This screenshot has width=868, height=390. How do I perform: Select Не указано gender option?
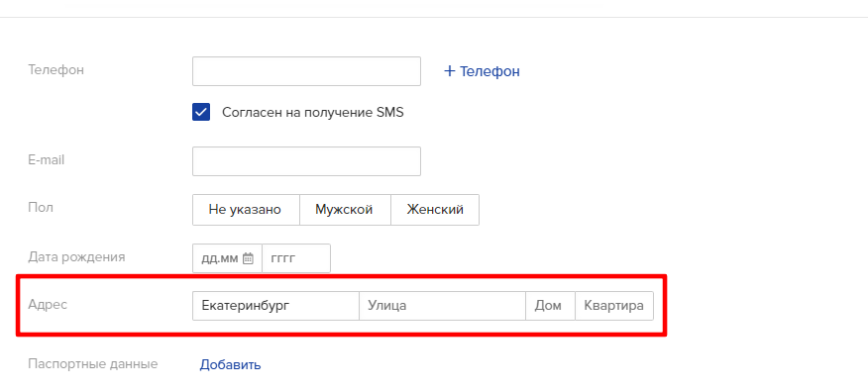[x=246, y=210]
